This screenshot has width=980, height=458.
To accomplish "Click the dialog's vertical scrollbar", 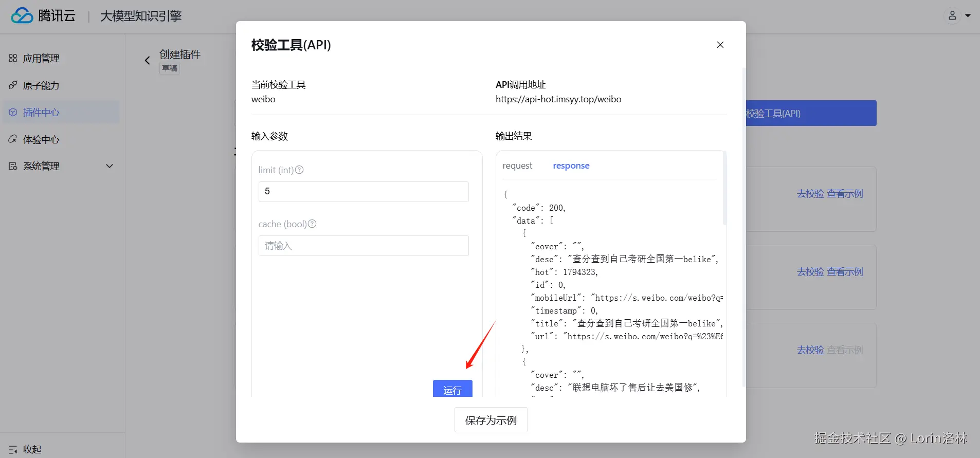I will coord(743,226).
